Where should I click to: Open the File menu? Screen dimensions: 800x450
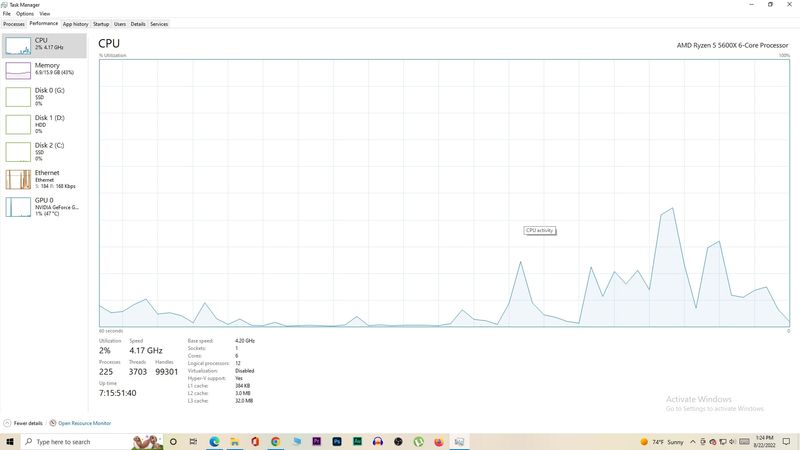tap(7, 14)
